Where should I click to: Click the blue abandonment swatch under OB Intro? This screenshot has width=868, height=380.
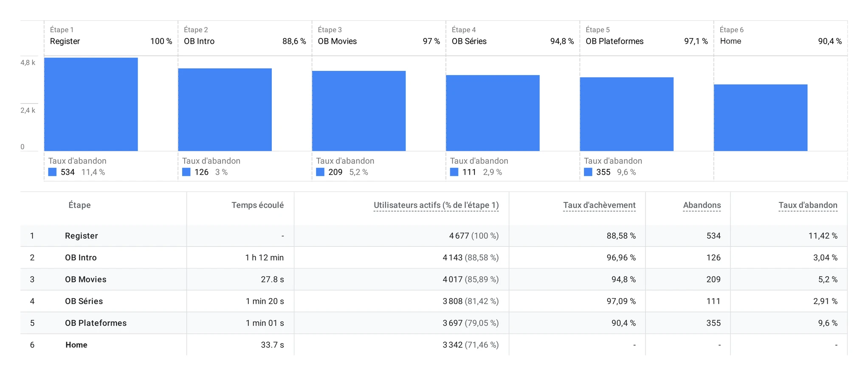tap(186, 172)
